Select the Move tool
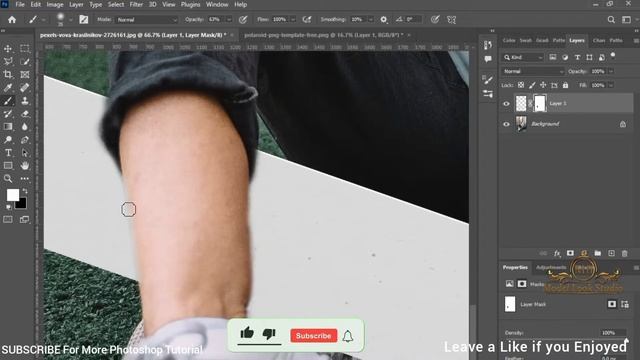This screenshot has width=640, height=360. tap(8, 49)
